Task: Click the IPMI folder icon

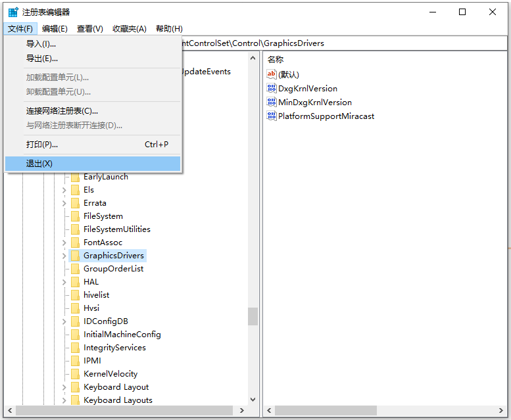Action: point(75,361)
